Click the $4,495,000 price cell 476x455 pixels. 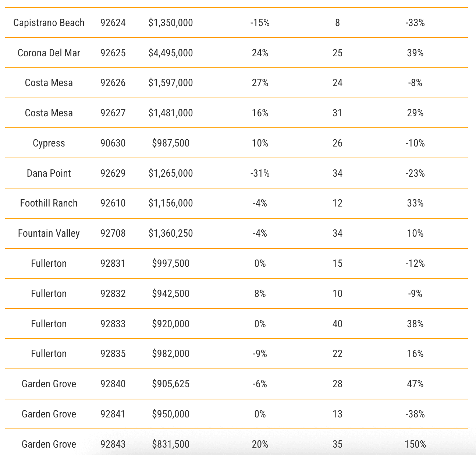tap(171, 53)
